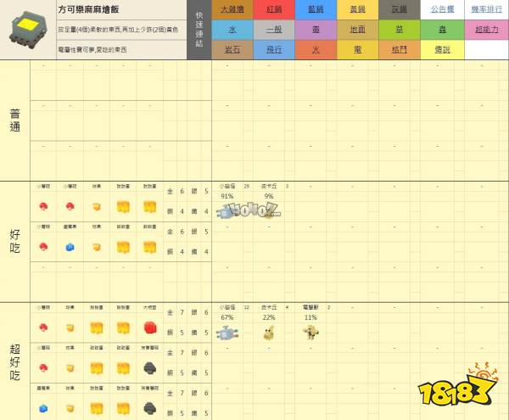Screen dimensions: 509x420
Task: Jump to the 蟲 bug type link
Action: [x=443, y=30]
